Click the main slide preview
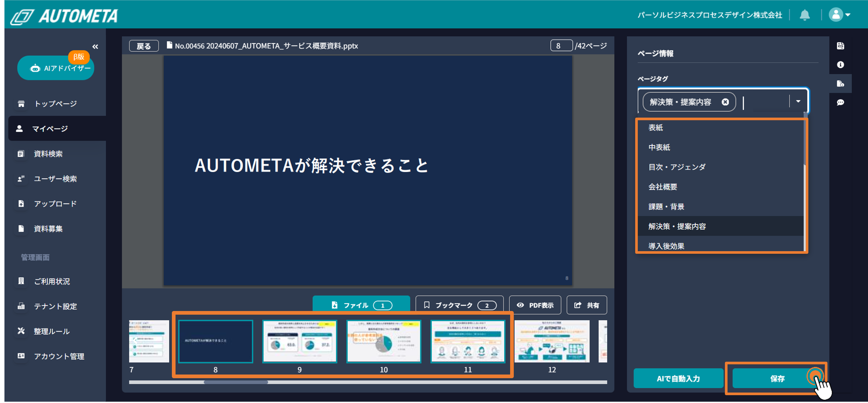This screenshot has height=403, width=868. (x=368, y=171)
